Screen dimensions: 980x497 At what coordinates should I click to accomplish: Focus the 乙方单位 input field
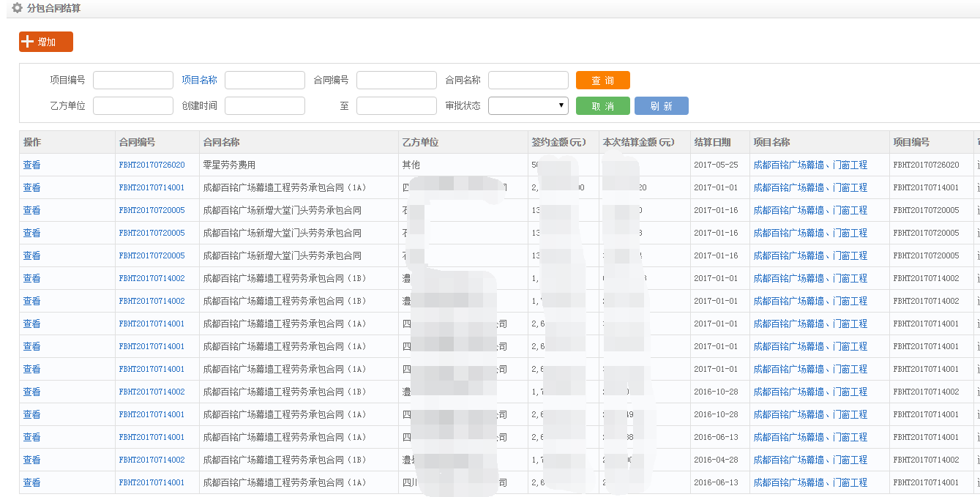point(132,106)
